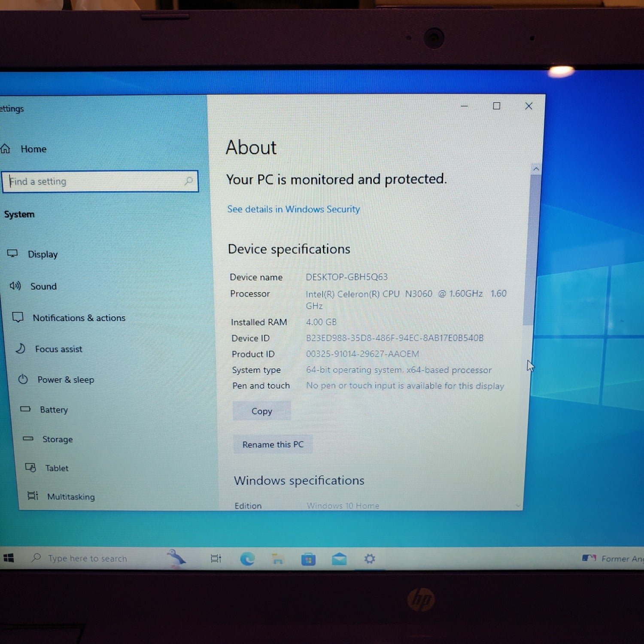The width and height of the screenshot is (644, 644).
Task: Click the Storage drive icon in sidebar
Action: coord(28,438)
